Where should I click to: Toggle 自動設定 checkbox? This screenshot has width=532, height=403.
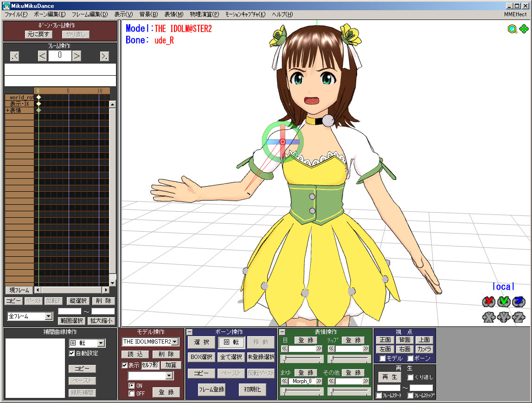pyautogui.click(x=71, y=353)
